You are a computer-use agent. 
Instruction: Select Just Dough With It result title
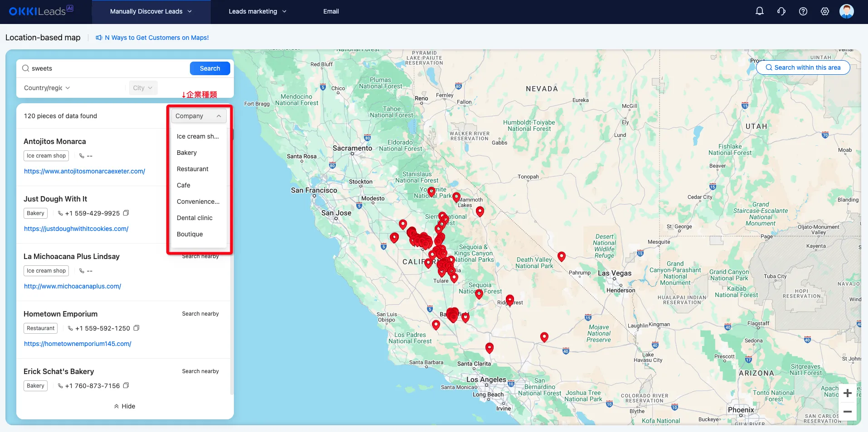point(55,199)
